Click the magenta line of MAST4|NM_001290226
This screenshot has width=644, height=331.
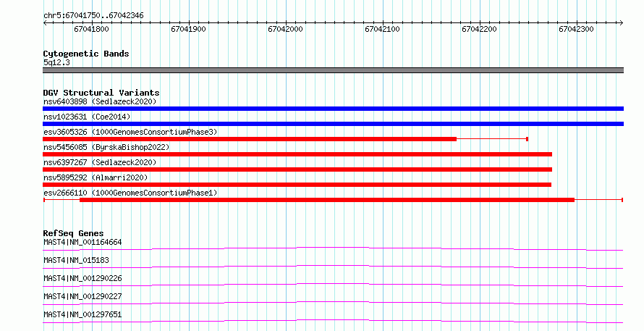(333, 285)
